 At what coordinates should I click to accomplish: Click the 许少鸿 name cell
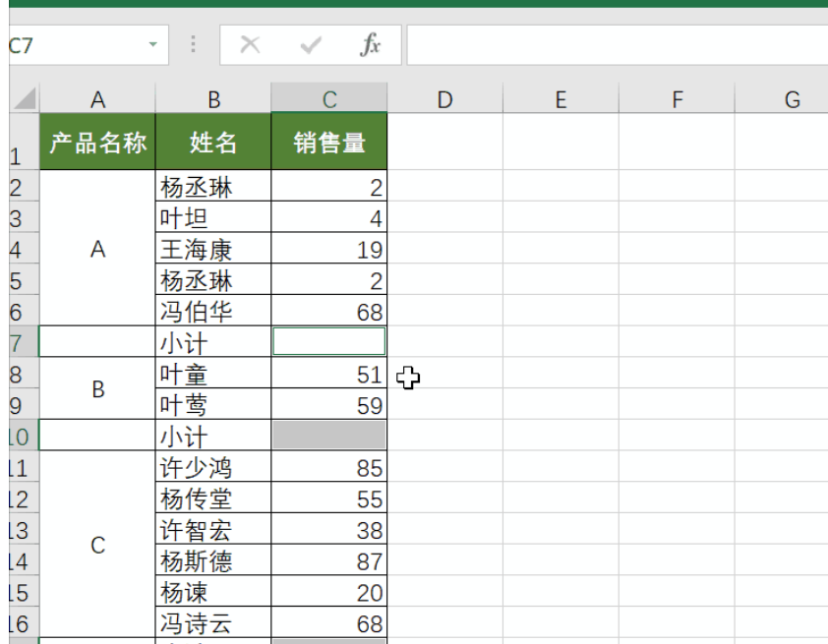tap(213, 467)
